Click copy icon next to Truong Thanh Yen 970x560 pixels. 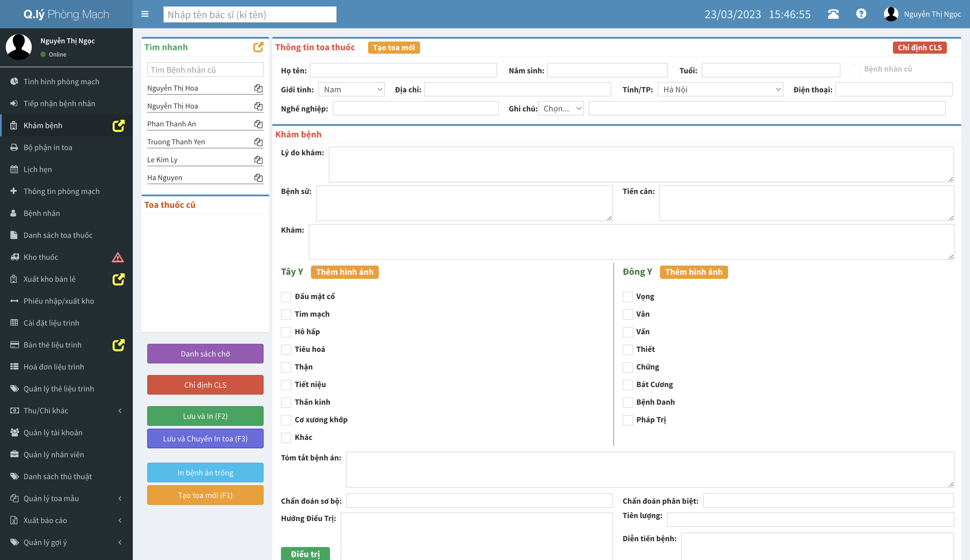click(258, 142)
